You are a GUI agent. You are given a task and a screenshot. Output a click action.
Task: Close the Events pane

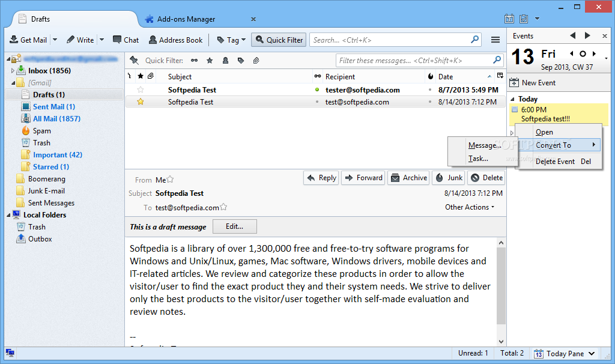pyautogui.click(x=604, y=36)
